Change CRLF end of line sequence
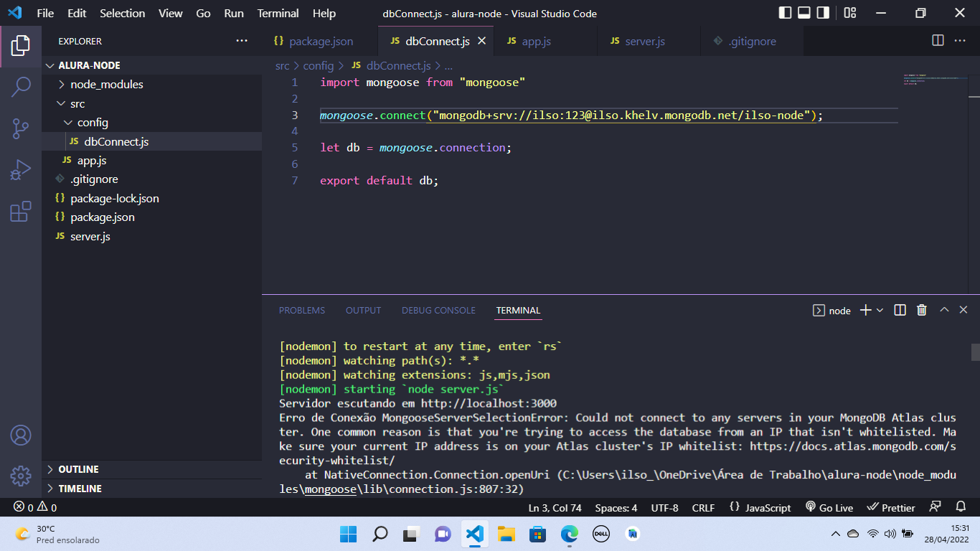Image resolution: width=980 pixels, height=551 pixels. point(703,507)
